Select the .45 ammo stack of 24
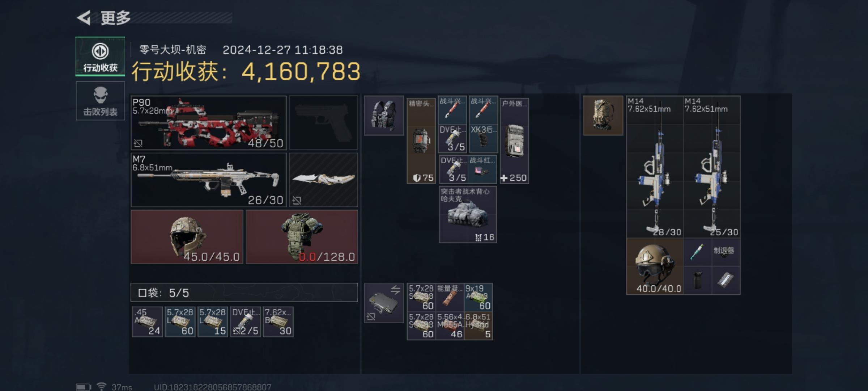The image size is (868, 391). 148,322
